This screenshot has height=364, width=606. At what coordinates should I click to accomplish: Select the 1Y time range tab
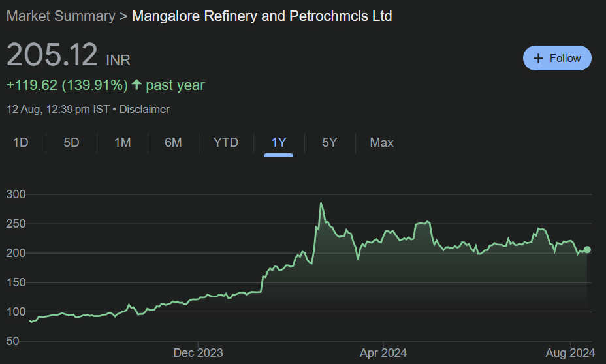pos(279,142)
